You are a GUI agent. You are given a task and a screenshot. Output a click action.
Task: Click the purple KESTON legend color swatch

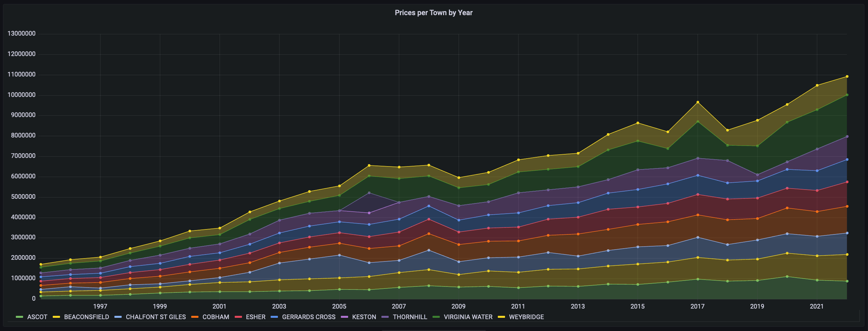tap(344, 317)
